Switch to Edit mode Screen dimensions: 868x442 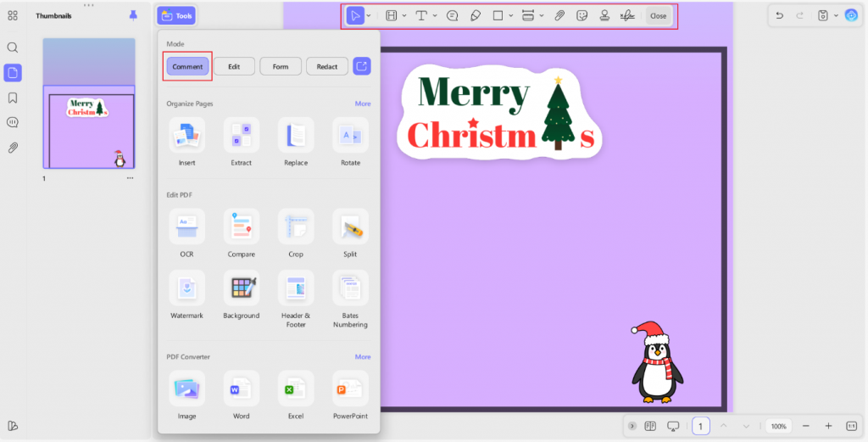click(234, 66)
